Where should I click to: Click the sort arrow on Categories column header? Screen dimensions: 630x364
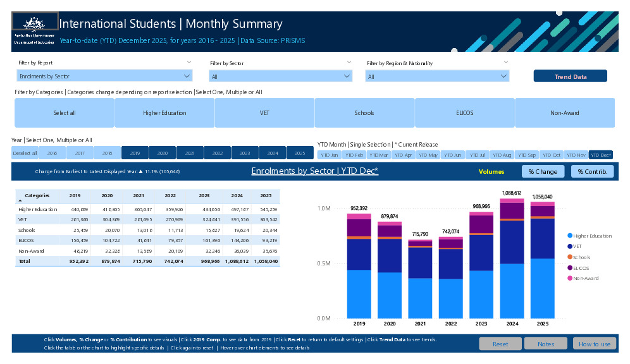[x=21, y=200]
